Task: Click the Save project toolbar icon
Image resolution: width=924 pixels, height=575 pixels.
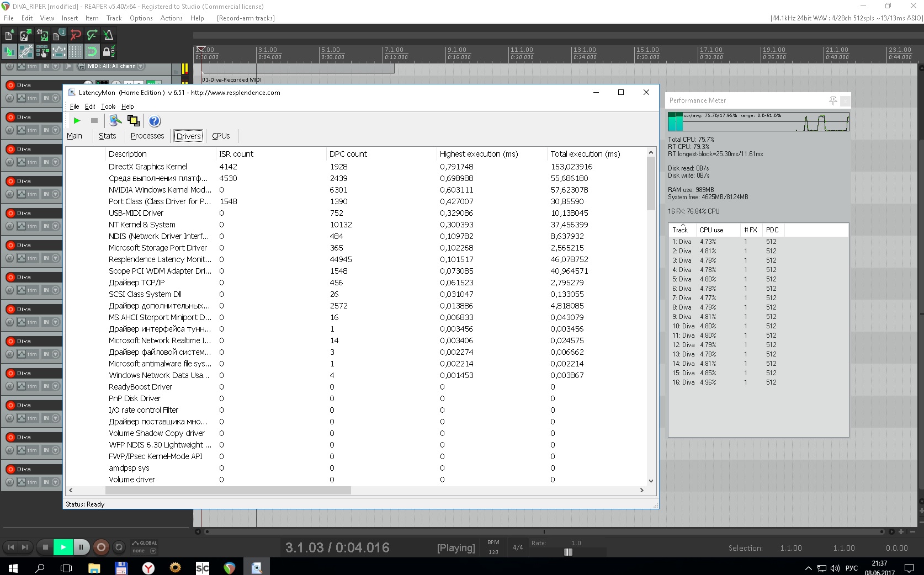Action: [x=43, y=35]
